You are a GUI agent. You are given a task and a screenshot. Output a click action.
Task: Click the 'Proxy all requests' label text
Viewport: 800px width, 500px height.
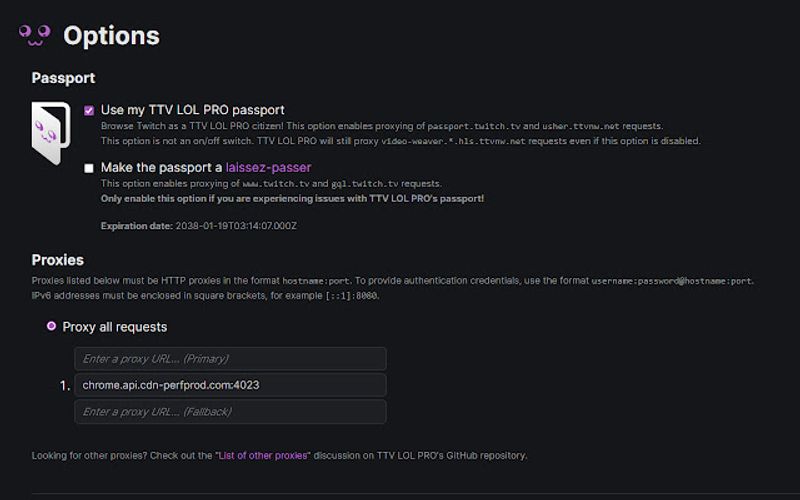[x=115, y=327]
